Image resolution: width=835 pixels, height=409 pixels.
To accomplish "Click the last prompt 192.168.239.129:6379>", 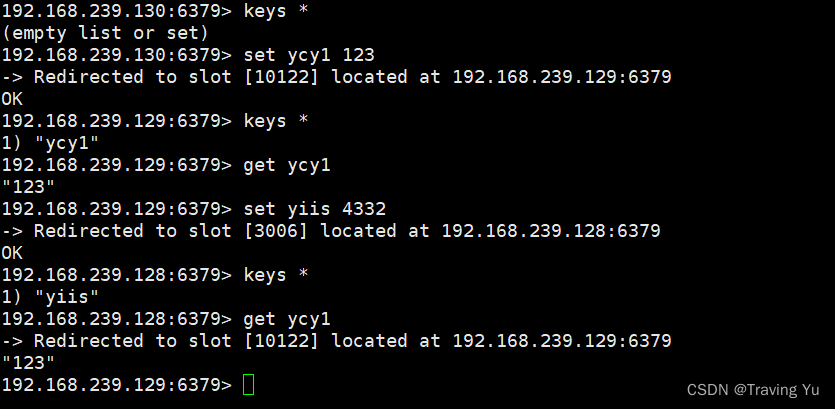I will coord(117,385).
